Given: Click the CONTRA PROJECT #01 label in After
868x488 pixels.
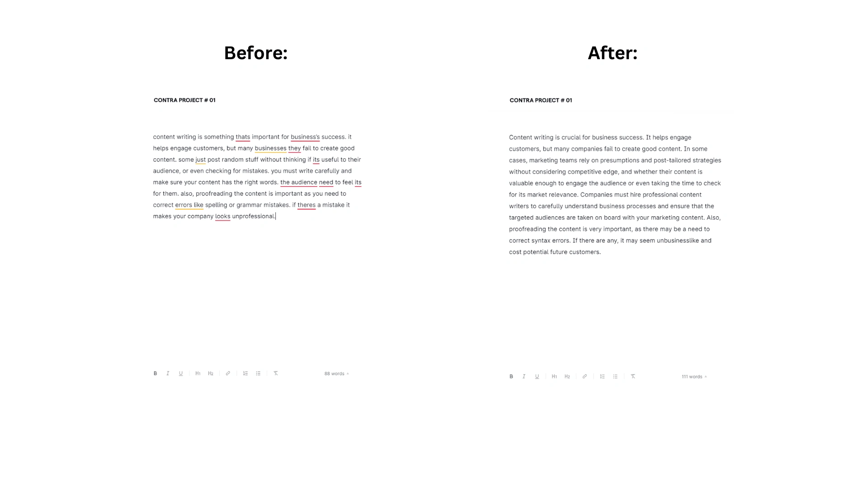Looking at the screenshot, I should pos(540,100).
